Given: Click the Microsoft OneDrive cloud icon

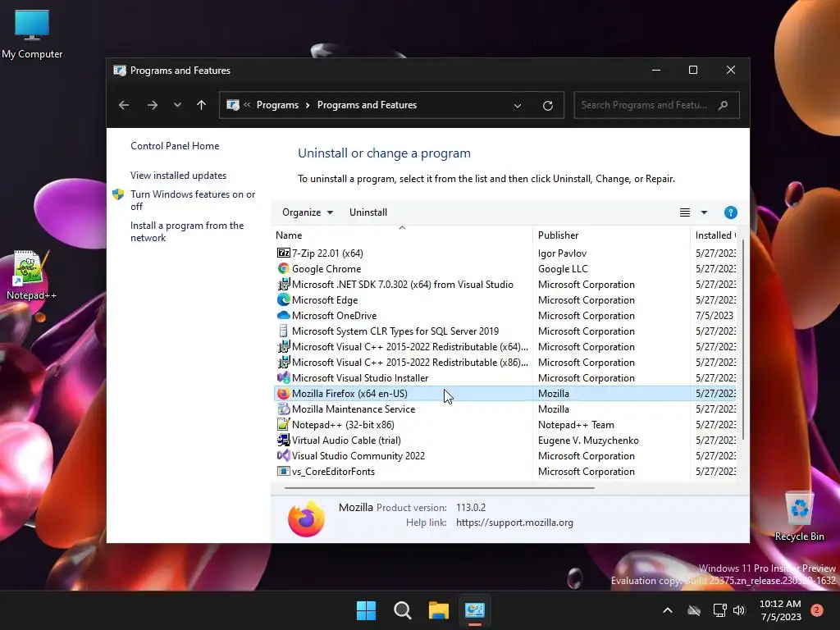Looking at the screenshot, I should coord(283,315).
